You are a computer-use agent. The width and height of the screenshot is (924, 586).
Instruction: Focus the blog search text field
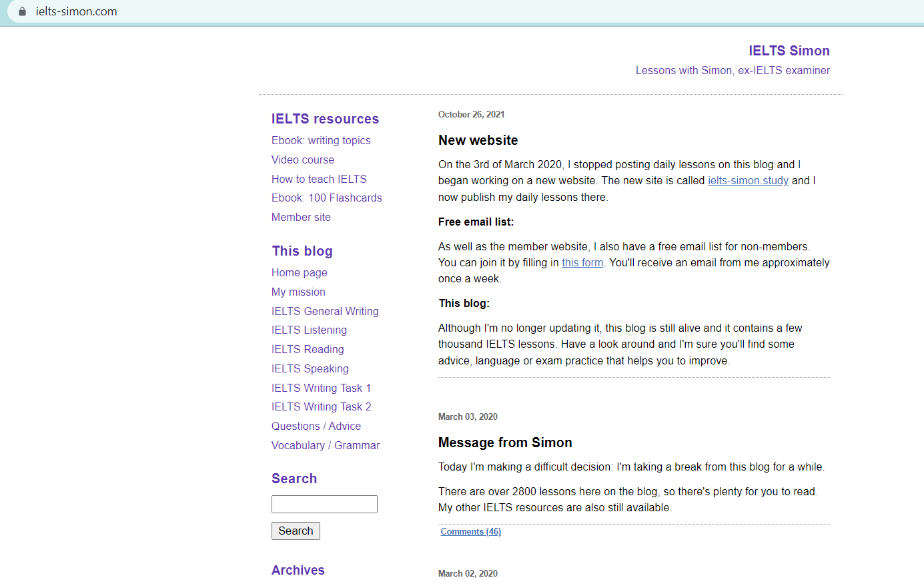pos(324,504)
